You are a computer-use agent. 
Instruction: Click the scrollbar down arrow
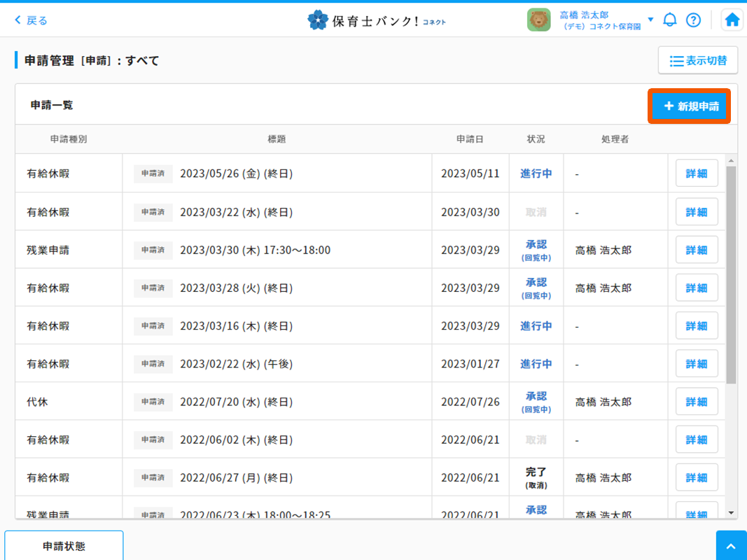(731, 512)
